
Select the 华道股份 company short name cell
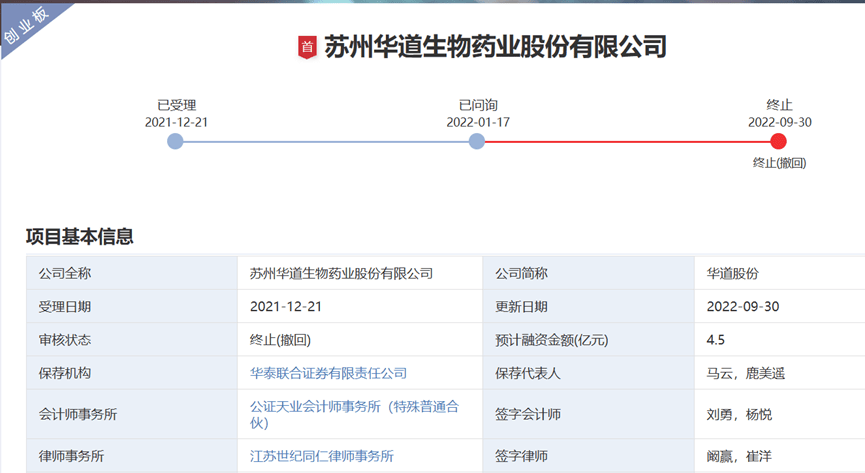(x=732, y=273)
